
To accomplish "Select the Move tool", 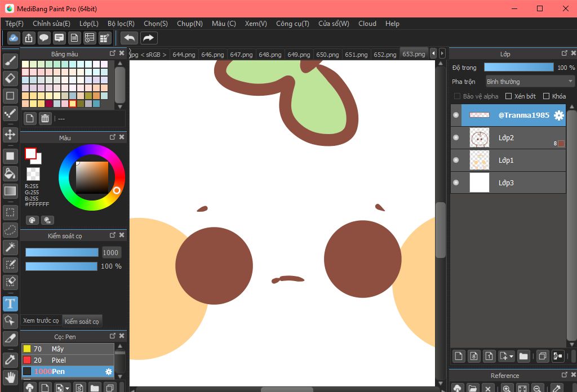I will 10,134.
